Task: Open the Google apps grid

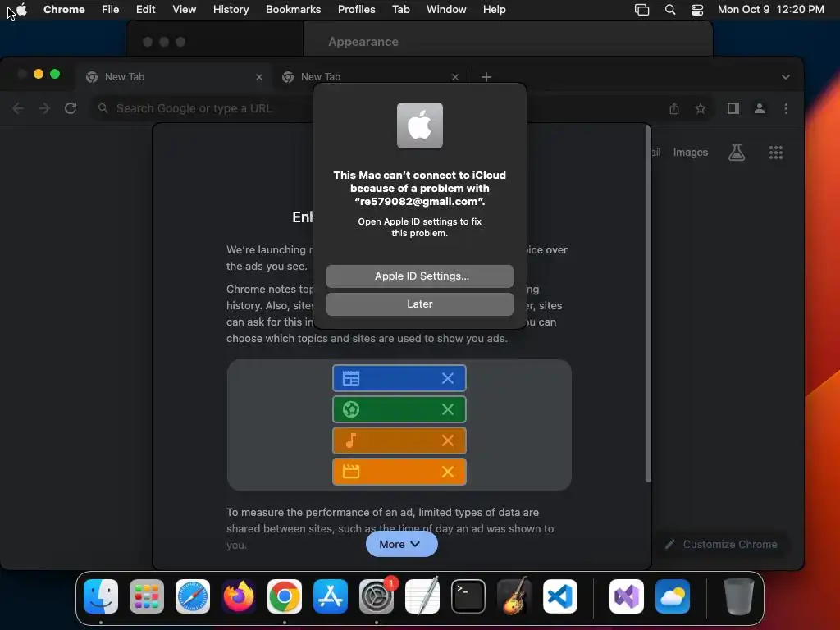Action: click(776, 153)
